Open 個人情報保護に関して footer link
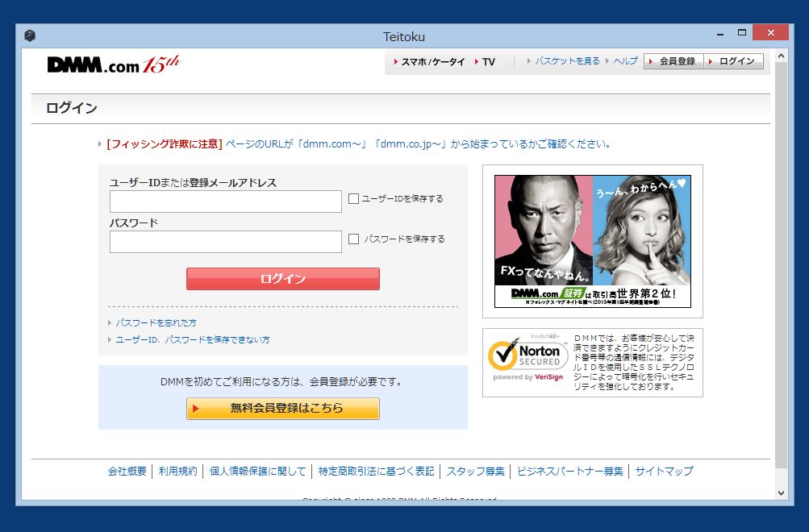Screen dimensions: 809x532 pos(257,472)
